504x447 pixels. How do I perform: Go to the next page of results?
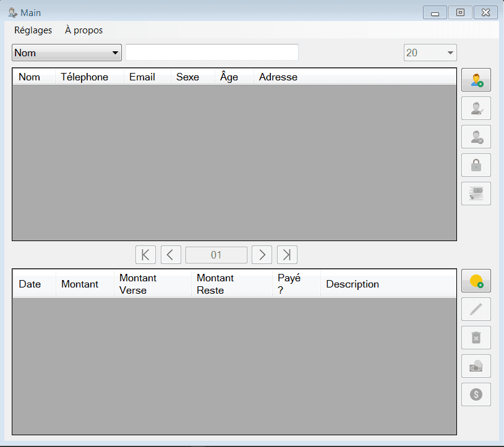(262, 254)
